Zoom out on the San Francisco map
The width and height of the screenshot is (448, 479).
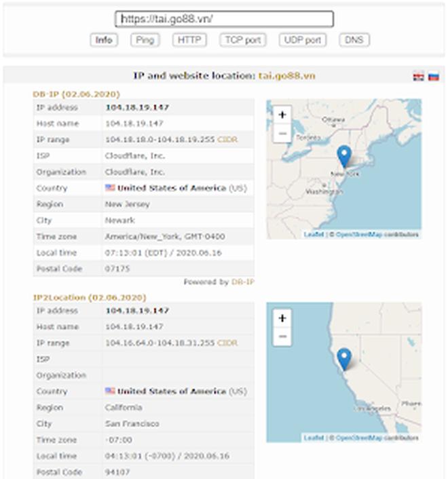coord(282,336)
